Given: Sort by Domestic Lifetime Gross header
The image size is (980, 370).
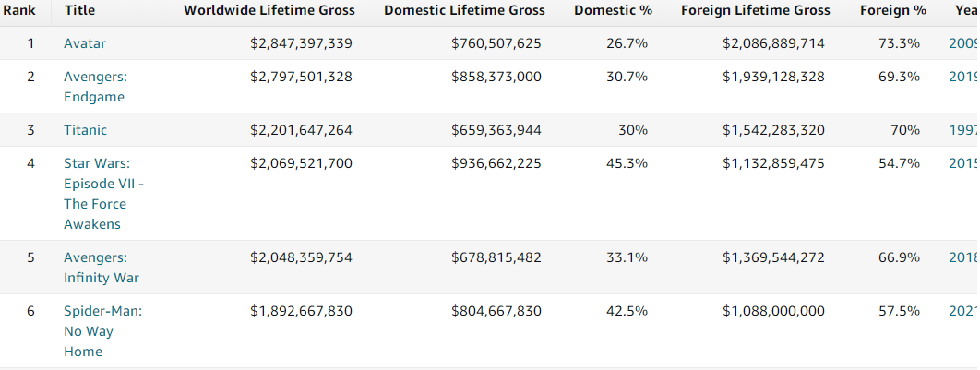Looking at the screenshot, I should click(x=464, y=10).
